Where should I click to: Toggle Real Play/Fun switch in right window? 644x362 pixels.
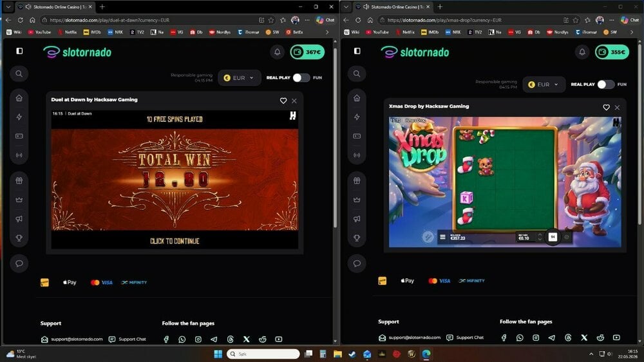(606, 84)
